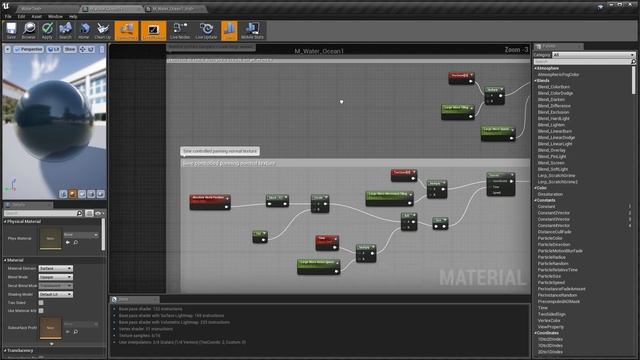Select the cylinder preview mesh icon
Screen dimensions: 640x360
(x=63, y=194)
